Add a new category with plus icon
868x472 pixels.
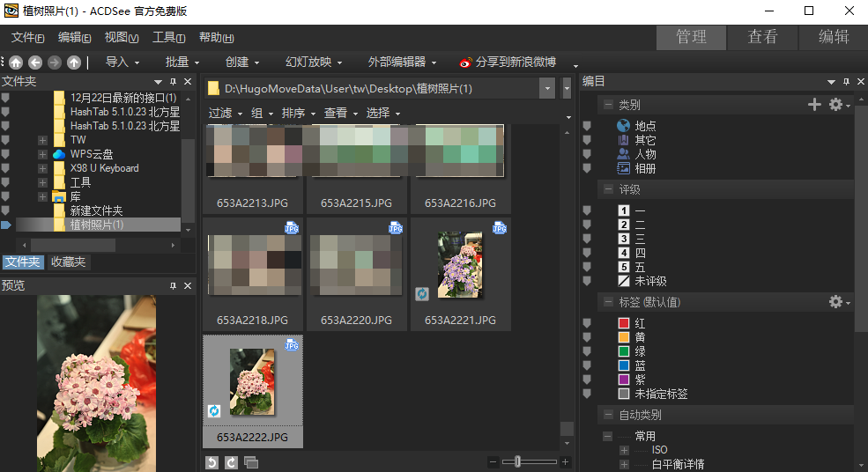814,104
